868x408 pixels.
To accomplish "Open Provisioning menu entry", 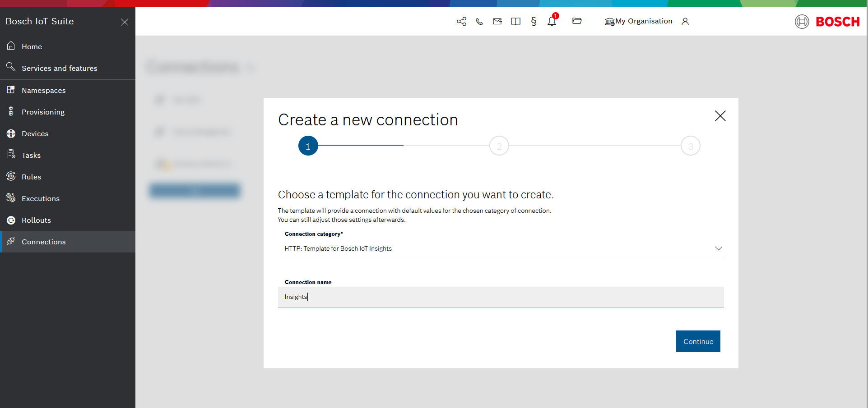I will pos(68,112).
